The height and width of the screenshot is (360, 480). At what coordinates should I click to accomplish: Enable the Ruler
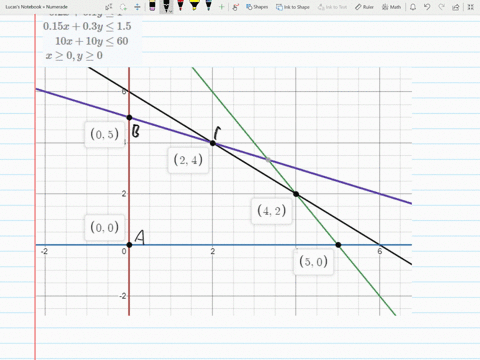click(x=364, y=7)
